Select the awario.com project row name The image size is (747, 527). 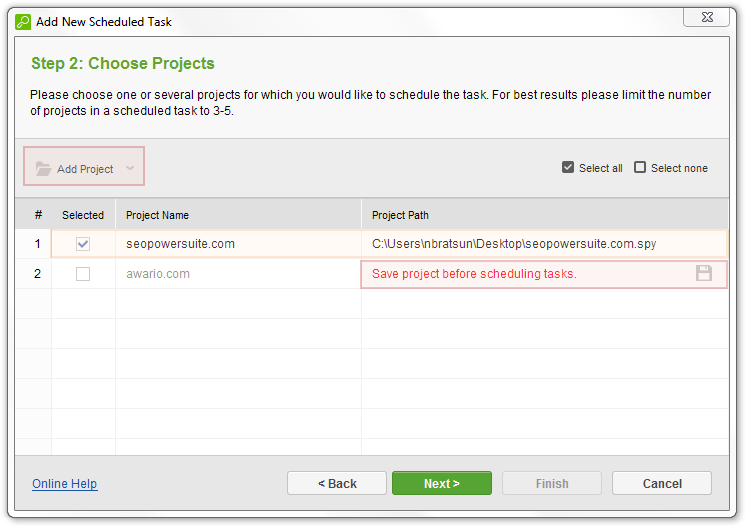(158, 274)
